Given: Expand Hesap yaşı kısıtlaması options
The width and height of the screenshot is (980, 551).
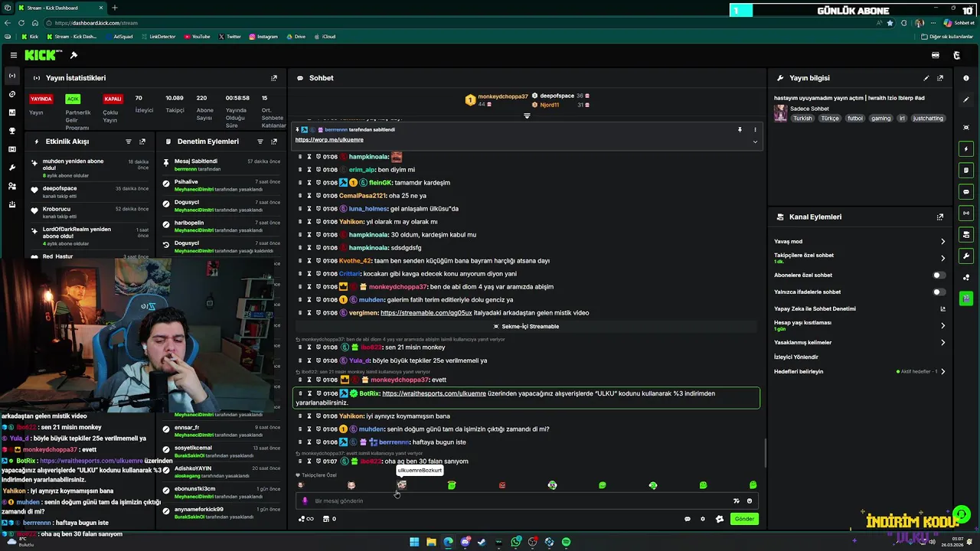Looking at the screenshot, I should [942, 325].
